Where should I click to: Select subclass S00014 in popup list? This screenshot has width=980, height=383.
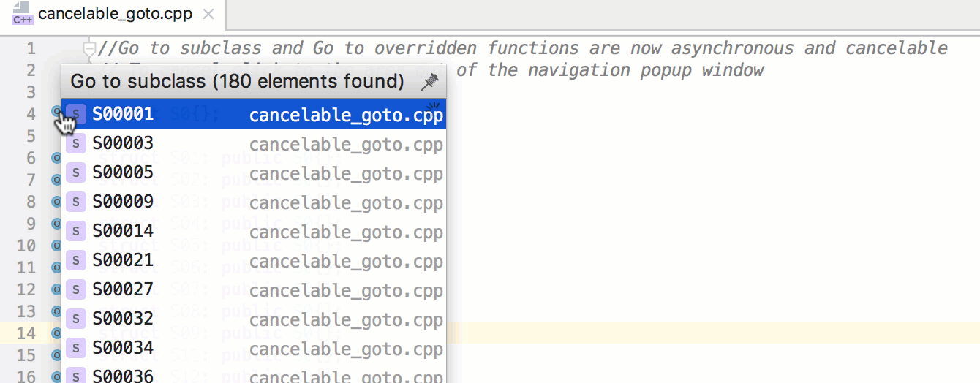click(x=254, y=231)
